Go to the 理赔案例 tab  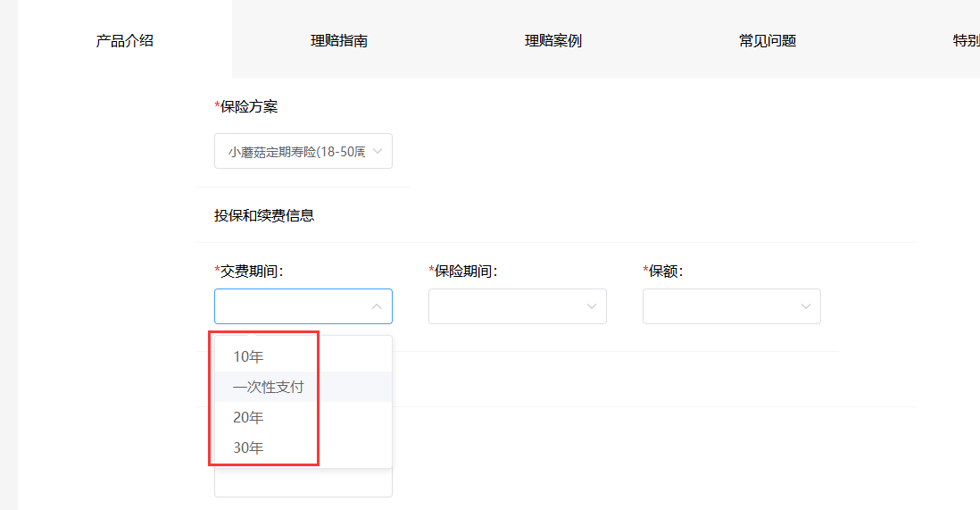click(x=553, y=41)
